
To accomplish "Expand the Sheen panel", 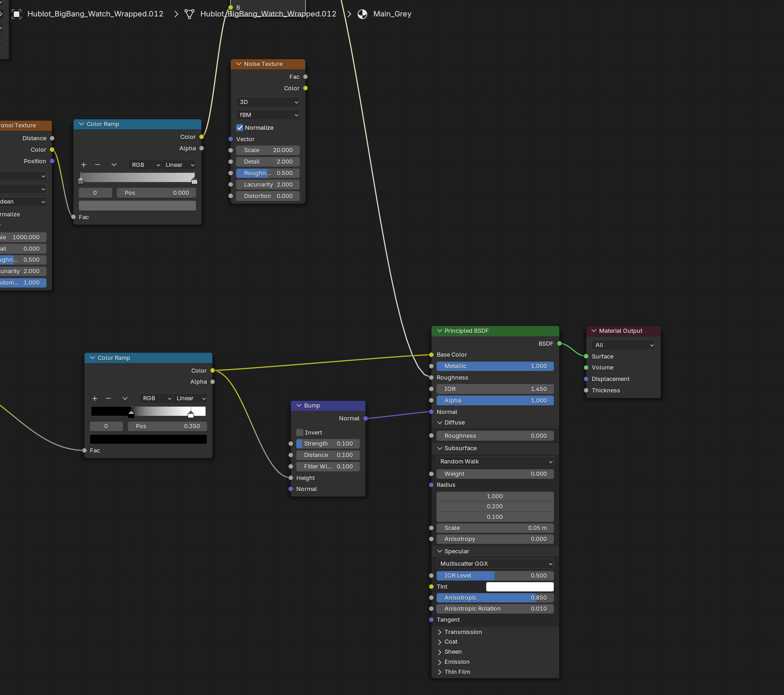I will click(x=439, y=652).
